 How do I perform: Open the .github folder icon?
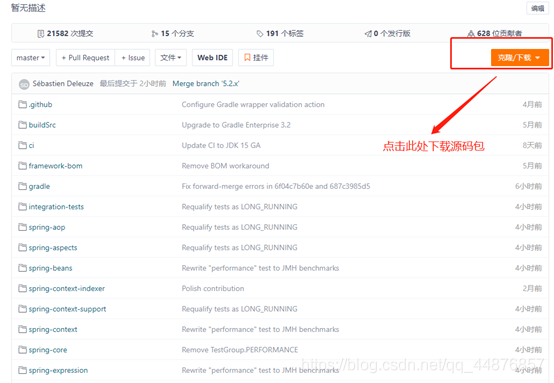pyautogui.click(x=23, y=104)
